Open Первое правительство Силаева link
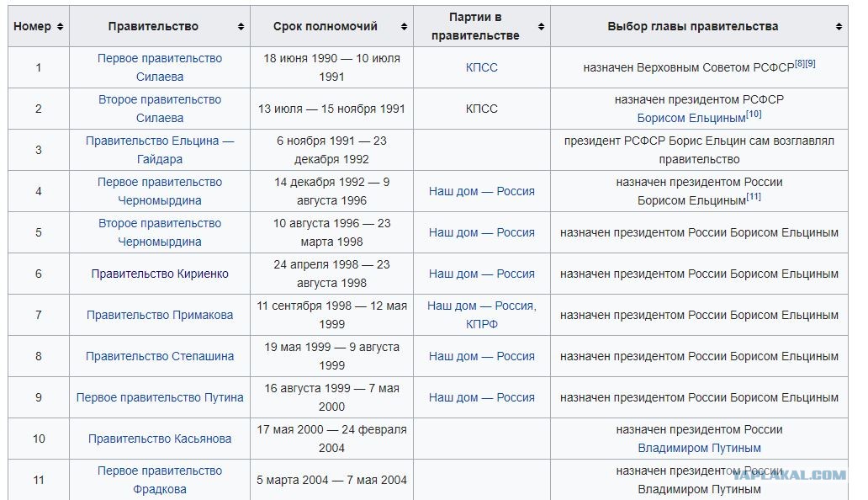 point(160,67)
